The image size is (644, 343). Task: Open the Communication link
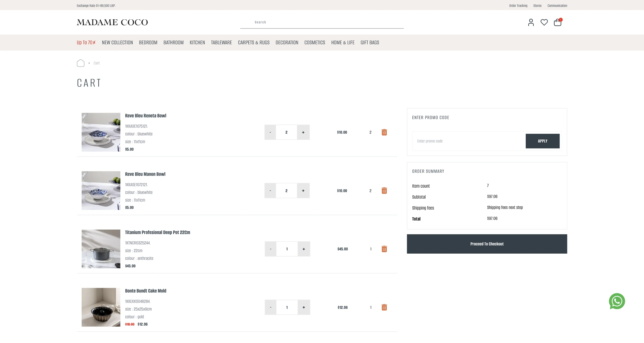[557, 6]
